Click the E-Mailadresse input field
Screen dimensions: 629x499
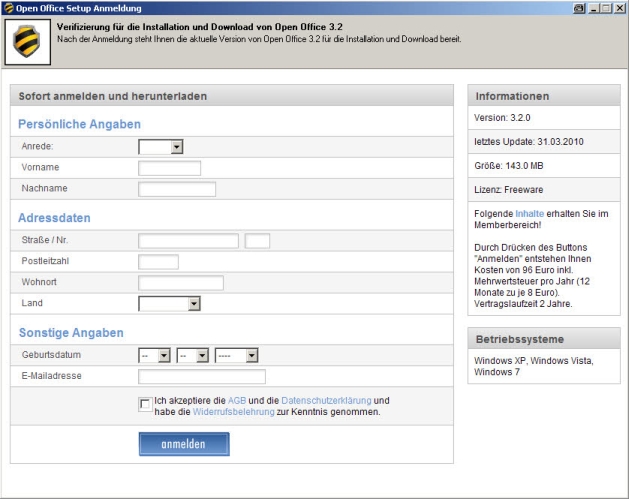click(202, 377)
